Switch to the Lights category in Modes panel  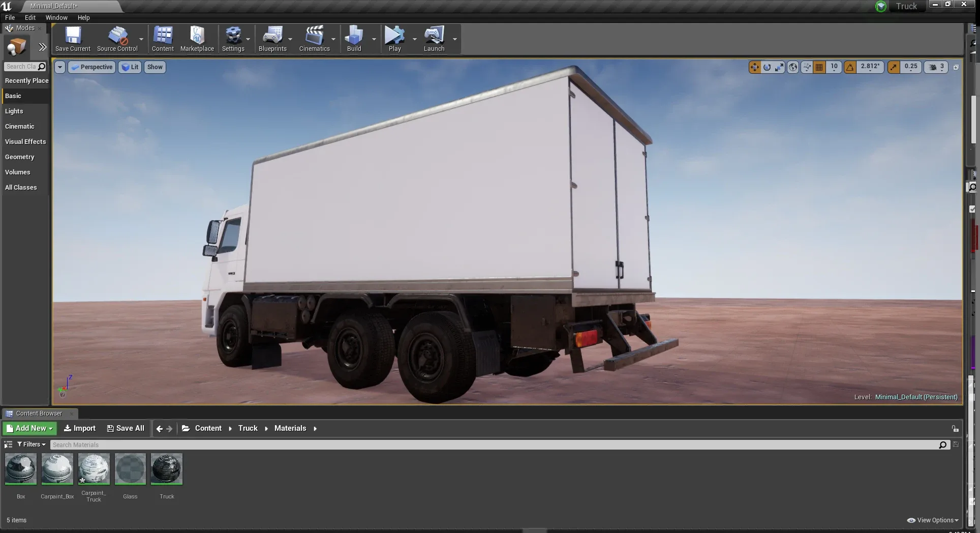[14, 111]
